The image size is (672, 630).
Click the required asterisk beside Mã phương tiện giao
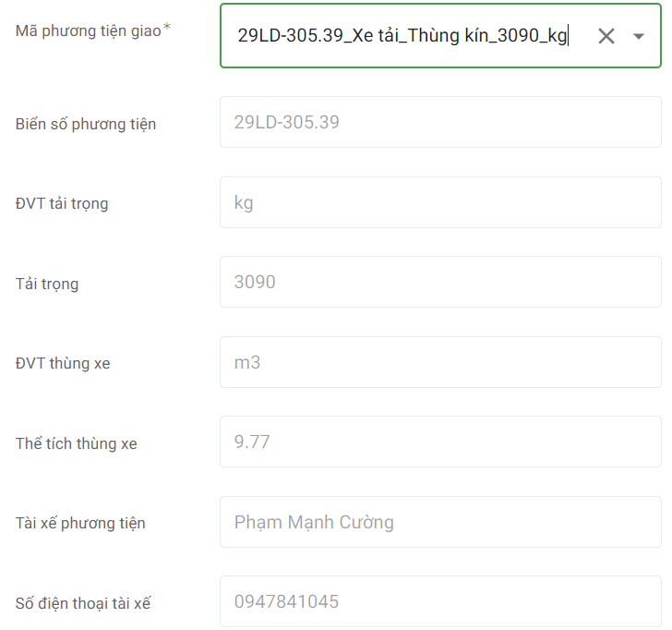(x=167, y=28)
